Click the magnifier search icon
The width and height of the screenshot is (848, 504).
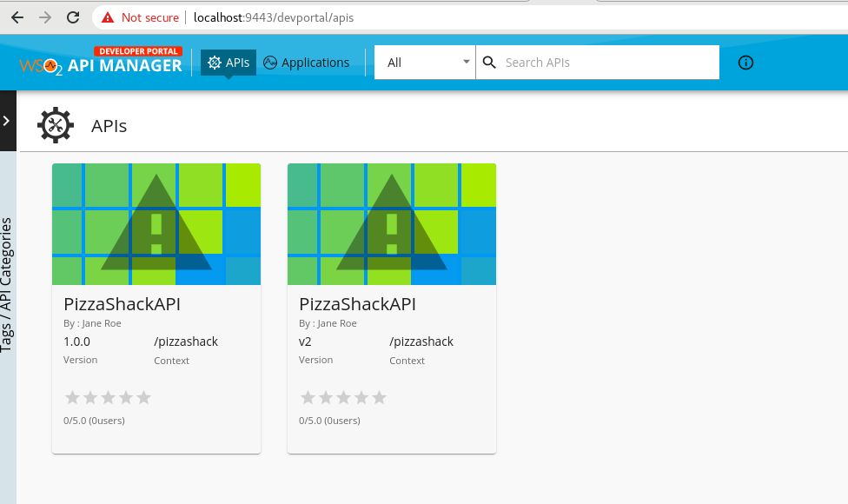tap(489, 63)
